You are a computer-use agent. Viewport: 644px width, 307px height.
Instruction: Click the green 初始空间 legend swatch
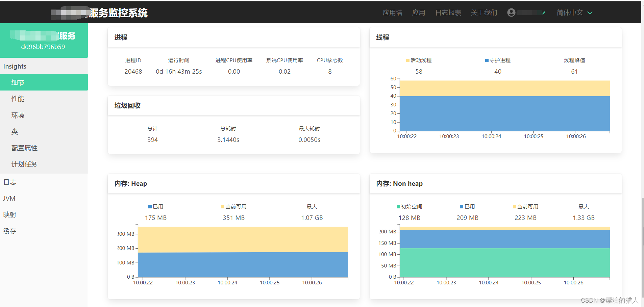pos(398,207)
